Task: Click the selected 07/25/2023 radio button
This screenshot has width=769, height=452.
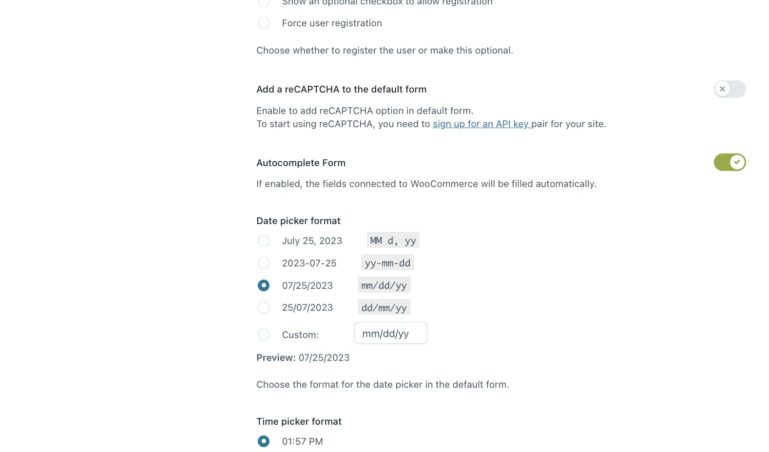Action: click(x=263, y=285)
